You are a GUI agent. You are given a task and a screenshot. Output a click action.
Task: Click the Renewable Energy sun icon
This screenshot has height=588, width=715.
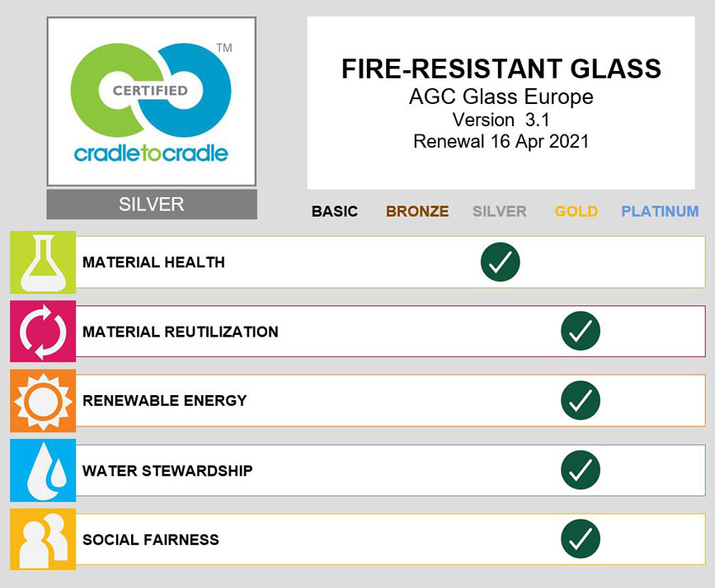click(43, 401)
